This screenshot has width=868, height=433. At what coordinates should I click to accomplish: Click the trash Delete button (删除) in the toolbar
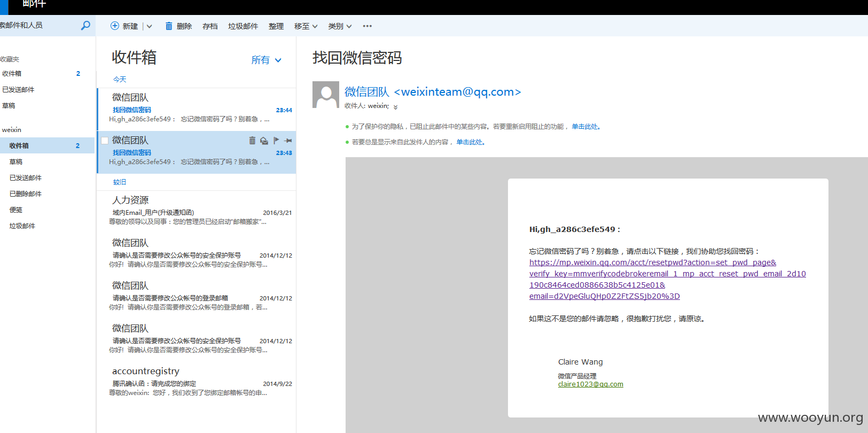tap(178, 26)
